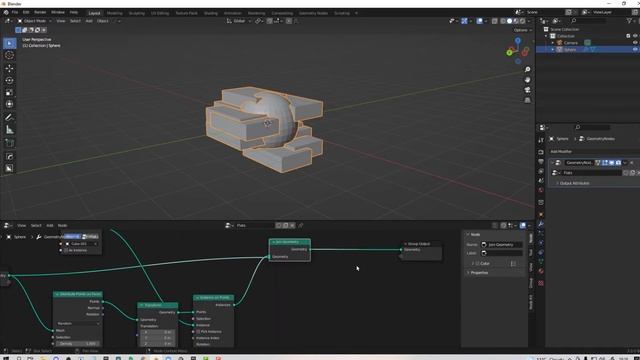Open the Tool properties tab icon

tap(541, 140)
